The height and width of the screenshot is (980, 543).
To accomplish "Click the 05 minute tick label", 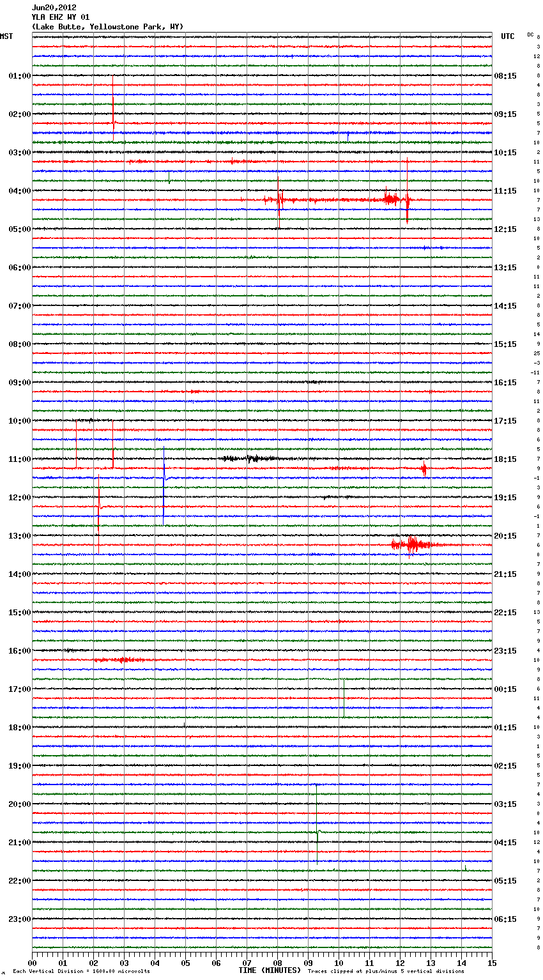I will [x=185, y=963].
